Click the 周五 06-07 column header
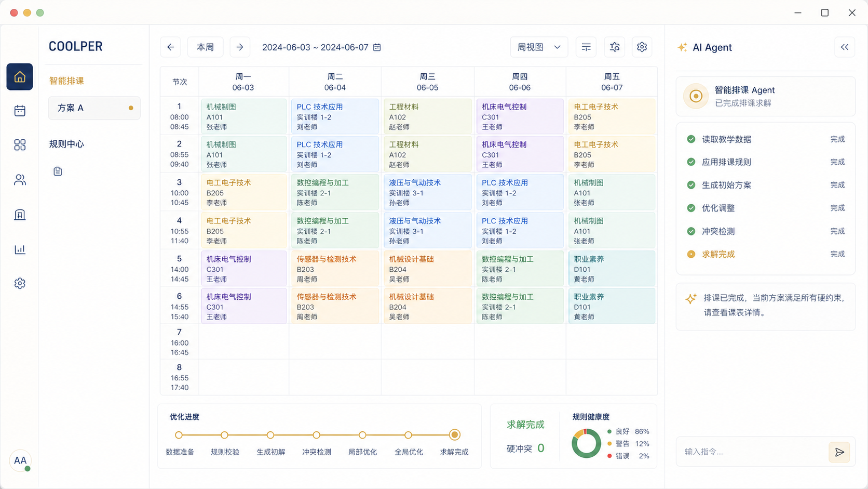Screen dimensions: 868x489 612,82
